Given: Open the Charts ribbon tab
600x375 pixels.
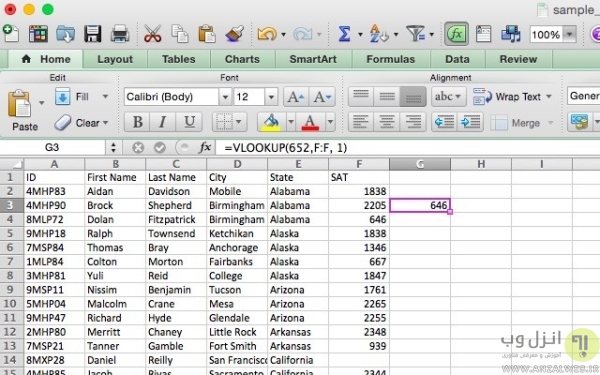Looking at the screenshot, I should (242, 59).
